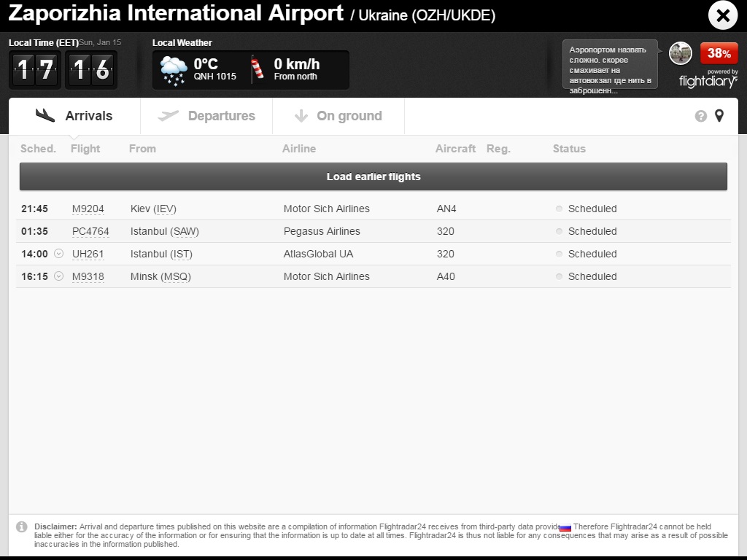Read the Russian review comment bubble
747x560 pixels.
[610, 65]
